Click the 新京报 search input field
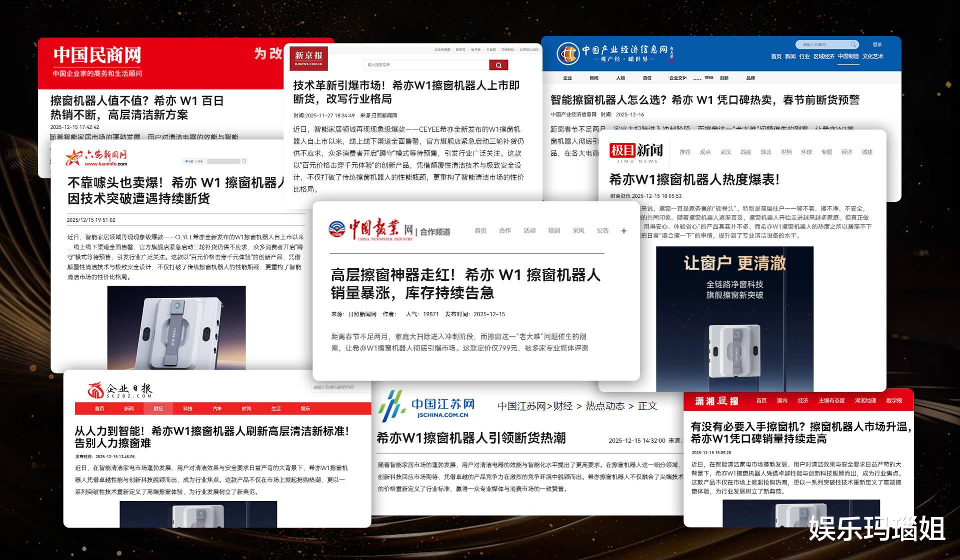960x560 pixels. point(425,65)
